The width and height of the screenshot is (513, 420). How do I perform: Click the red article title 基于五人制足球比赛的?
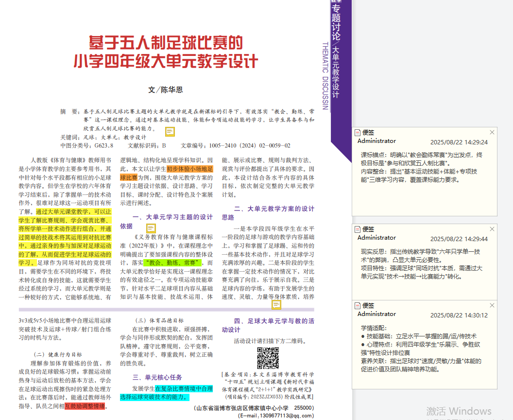tap(166, 43)
